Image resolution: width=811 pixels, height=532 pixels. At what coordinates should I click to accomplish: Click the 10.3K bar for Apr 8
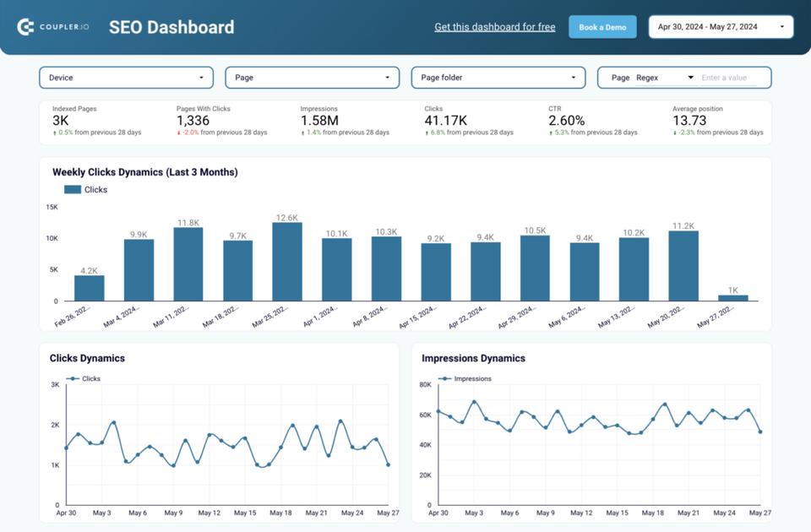[386, 269]
